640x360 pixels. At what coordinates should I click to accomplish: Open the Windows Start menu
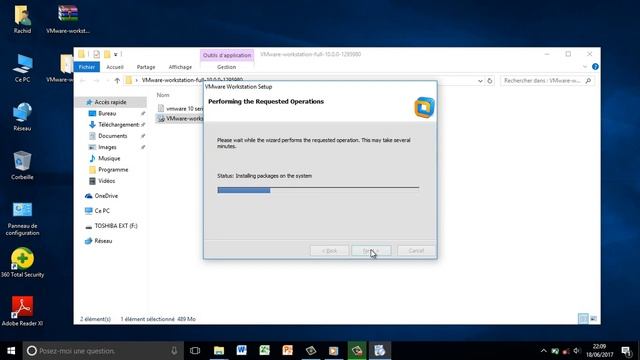[11, 351]
